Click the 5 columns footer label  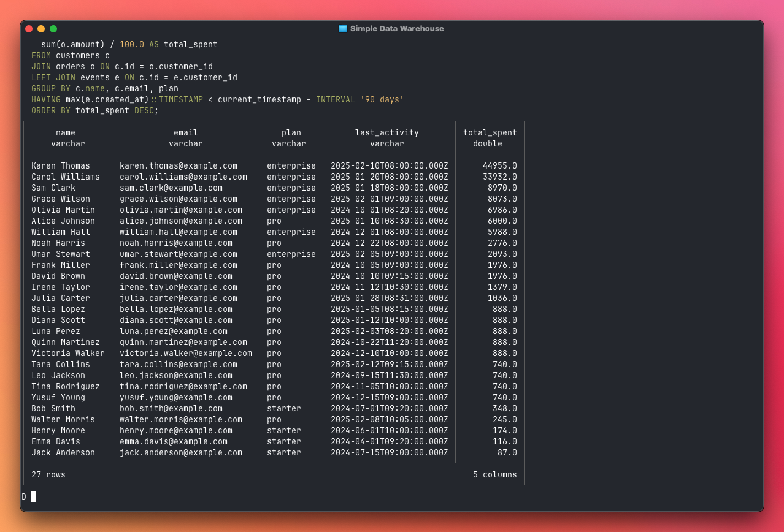pos(496,474)
